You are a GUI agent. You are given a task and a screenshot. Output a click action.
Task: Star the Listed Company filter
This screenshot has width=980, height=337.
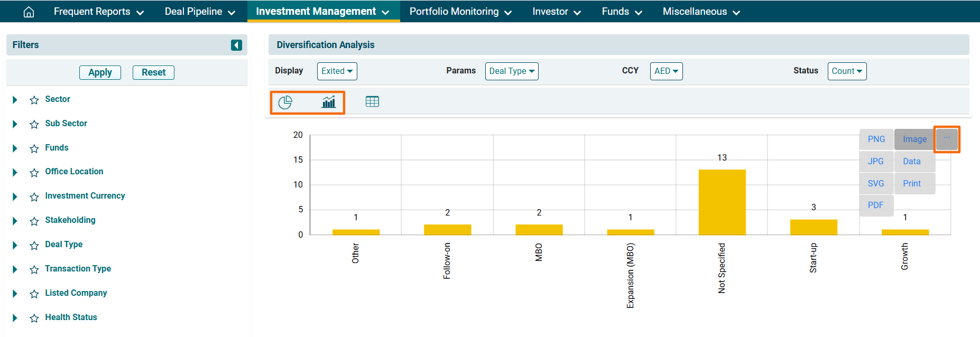tap(34, 294)
